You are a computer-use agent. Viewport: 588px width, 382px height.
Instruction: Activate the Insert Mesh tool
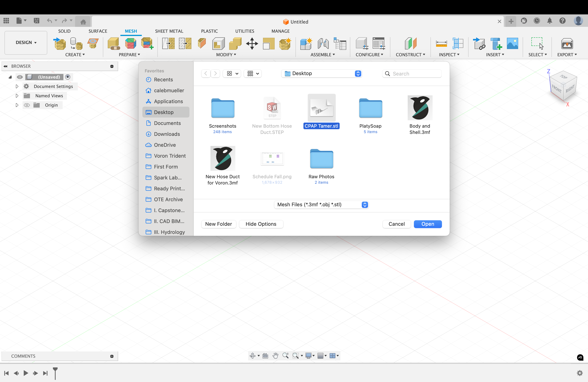(60, 44)
